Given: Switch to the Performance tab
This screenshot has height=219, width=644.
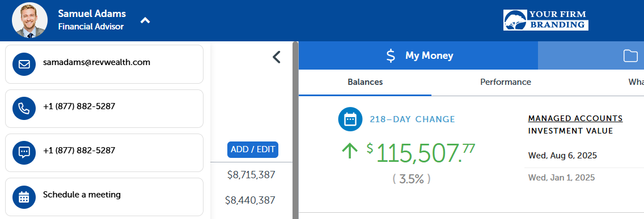Looking at the screenshot, I should [506, 82].
